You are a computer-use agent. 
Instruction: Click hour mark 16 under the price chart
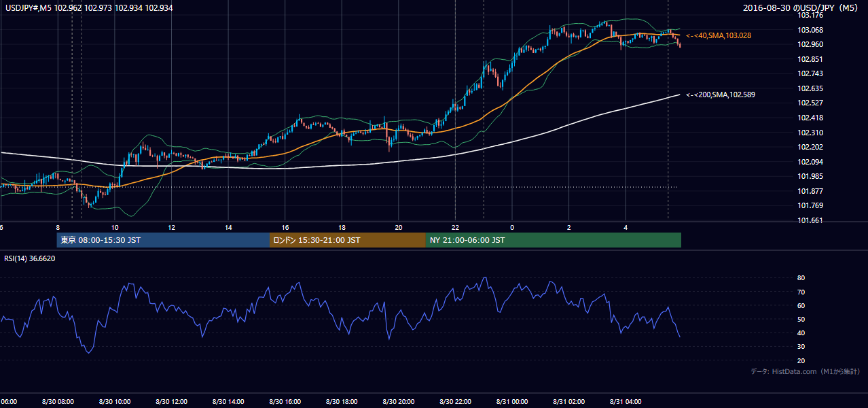tap(285, 228)
